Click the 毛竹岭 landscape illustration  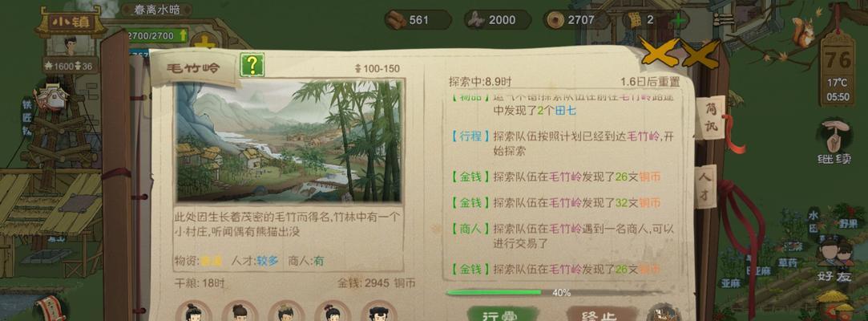point(289,140)
